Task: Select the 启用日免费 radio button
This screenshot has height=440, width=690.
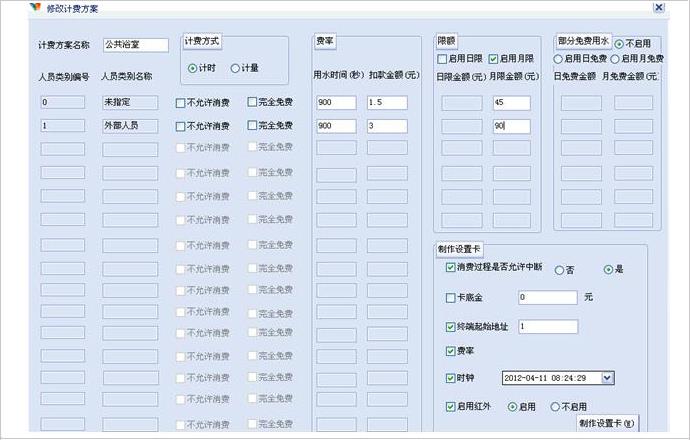Action: [x=558, y=59]
